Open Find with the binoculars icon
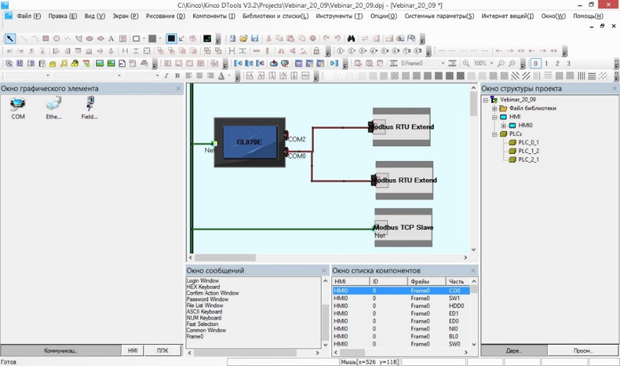Viewport: 620px width, 366px height. click(351, 38)
